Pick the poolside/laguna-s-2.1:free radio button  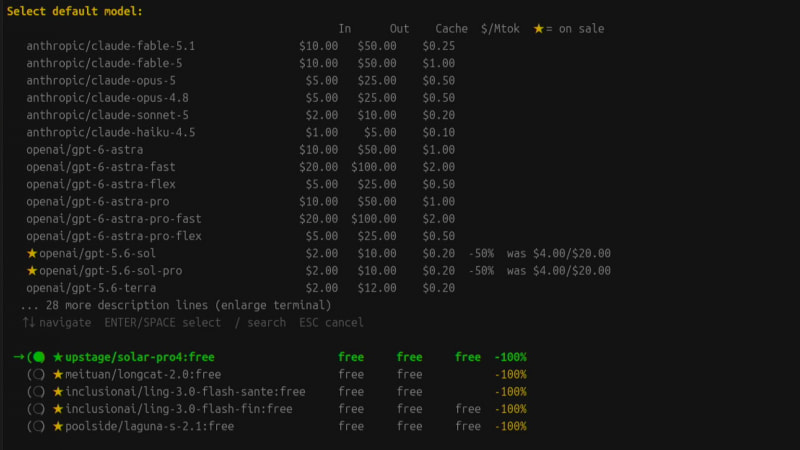click(37, 427)
